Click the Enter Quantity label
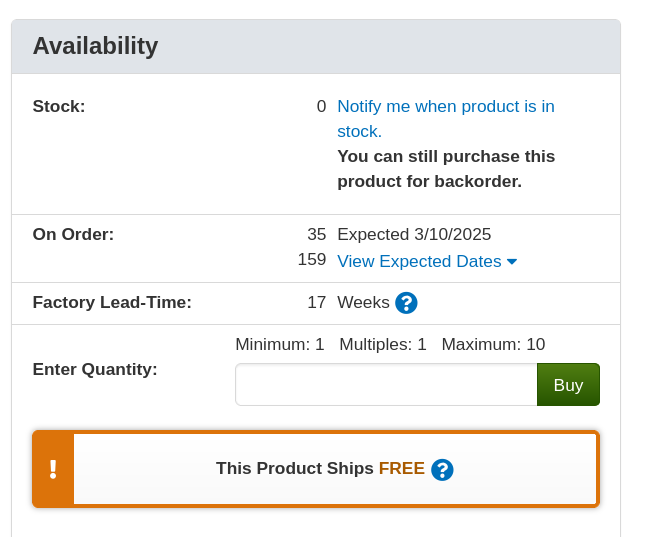This screenshot has width=652, height=537. 95,369
